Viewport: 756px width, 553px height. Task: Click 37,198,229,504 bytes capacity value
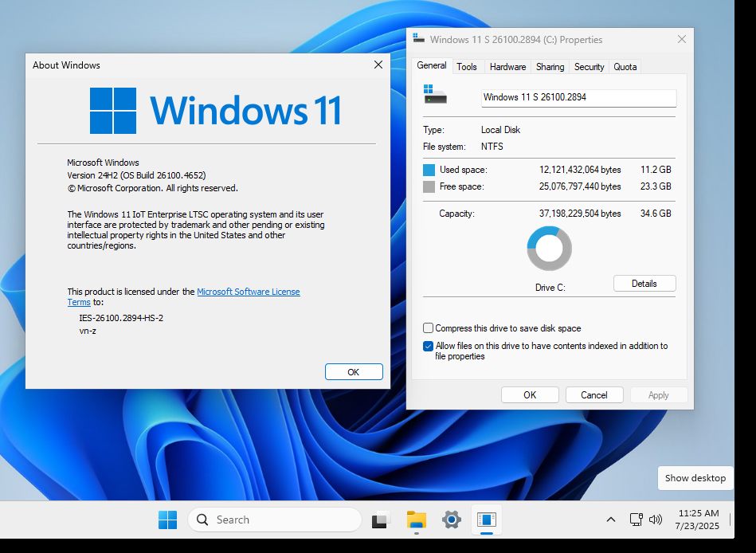pyautogui.click(x=580, y=214)
